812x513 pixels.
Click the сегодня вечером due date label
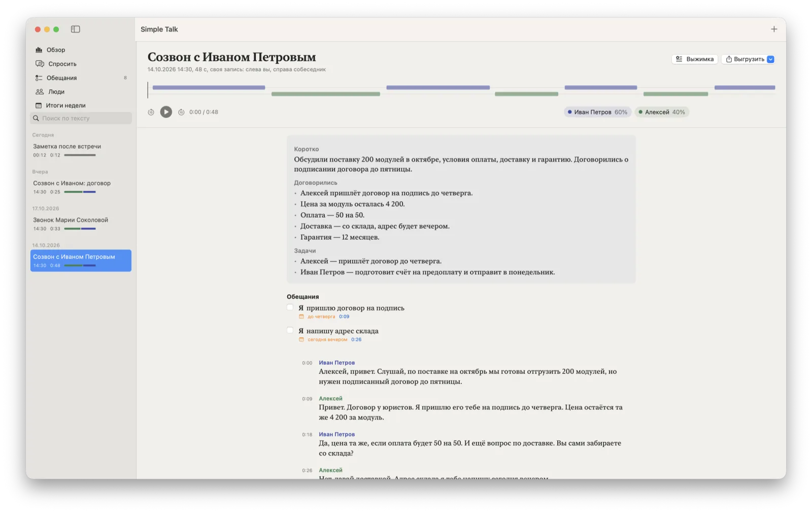click(x=327, y=339)
